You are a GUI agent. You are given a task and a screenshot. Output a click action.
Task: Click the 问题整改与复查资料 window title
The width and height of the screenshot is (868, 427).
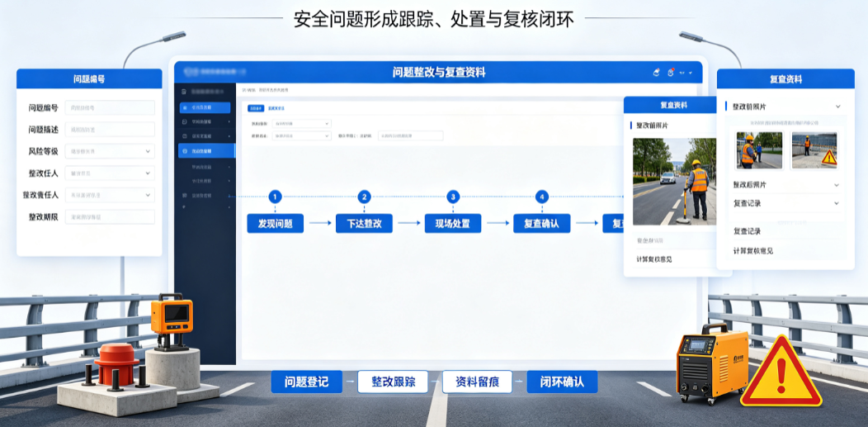point(439,73)
